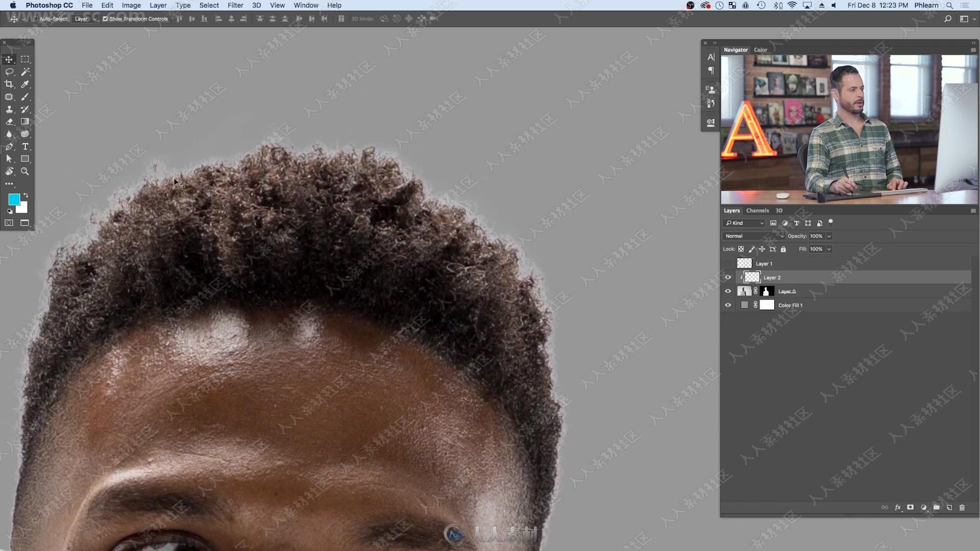Select the Type tool

coord(25,146)
